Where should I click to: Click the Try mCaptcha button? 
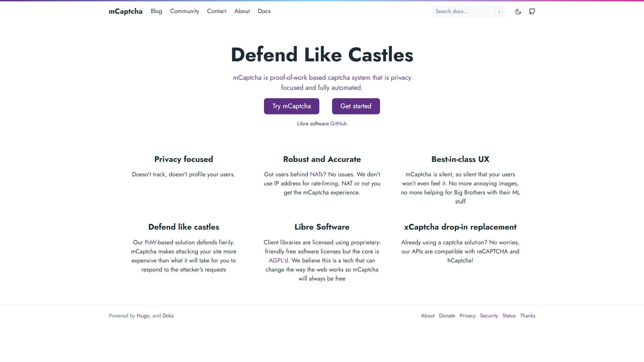291,106
